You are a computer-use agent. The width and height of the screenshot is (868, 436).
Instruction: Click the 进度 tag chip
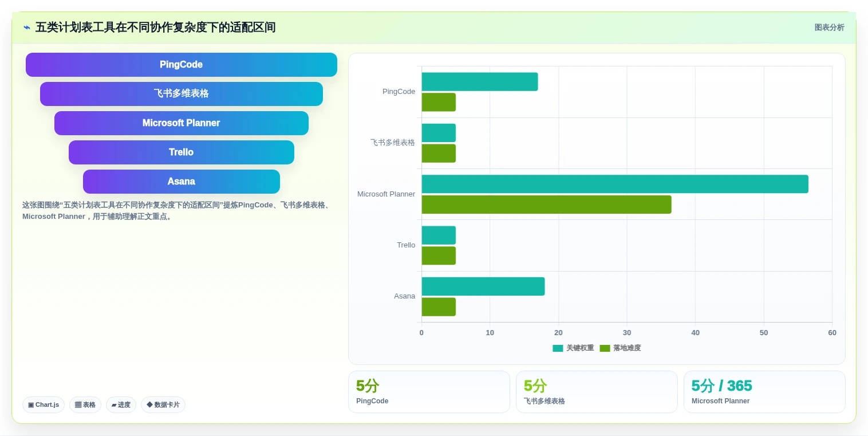click(121, 404)
